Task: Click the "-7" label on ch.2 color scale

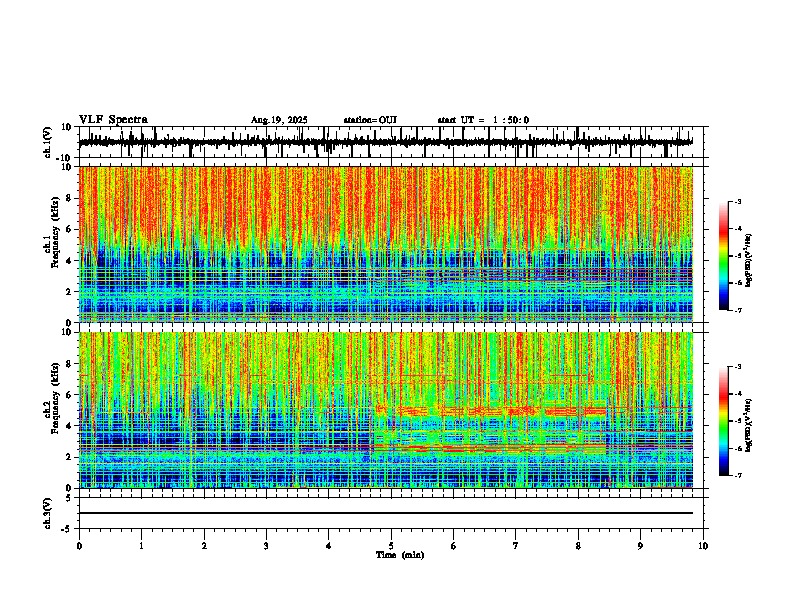Action: [x=738, y=476]
